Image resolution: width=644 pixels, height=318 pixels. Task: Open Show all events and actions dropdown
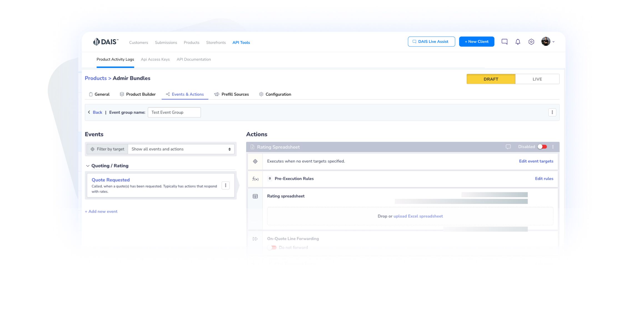pyautogui.click(x=181, y=149)
